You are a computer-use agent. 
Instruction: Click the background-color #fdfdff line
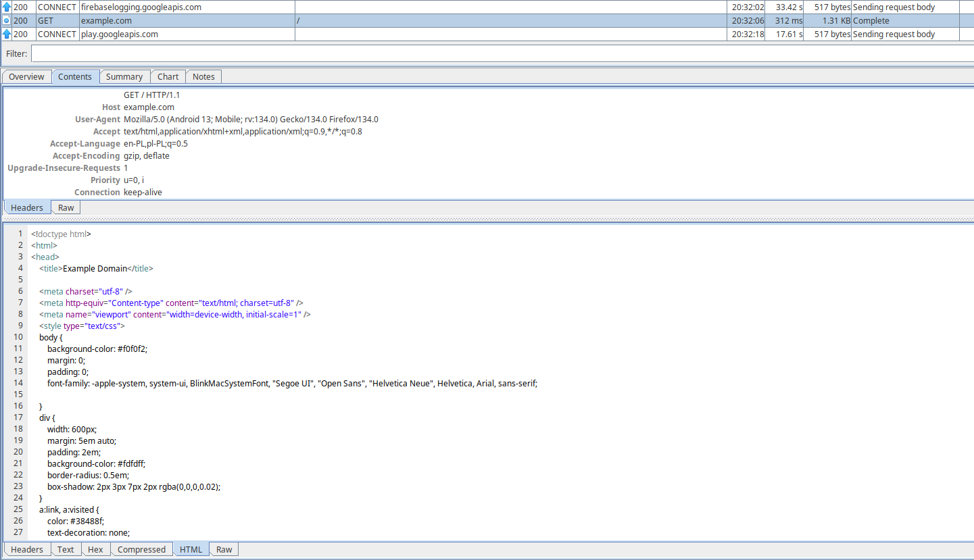point(97,463)
